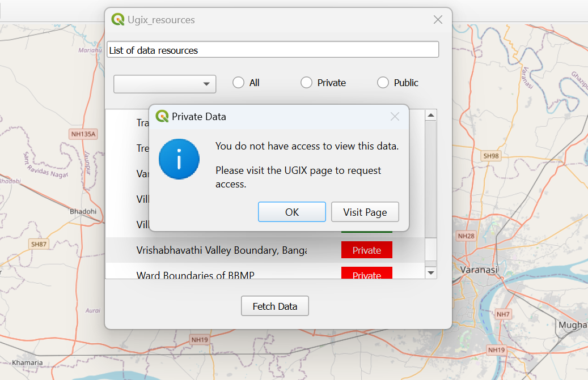The width and height of the screenshot is (588, 380).
Task: Click the red Private badge for Vrishabhavathi Valley Boundary
Action: [x=366, y=250]
